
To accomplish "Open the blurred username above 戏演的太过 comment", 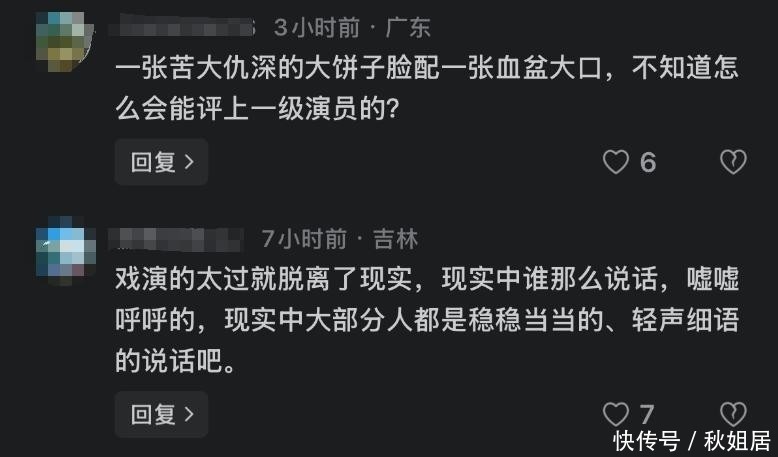I will (x=180, y=239).
